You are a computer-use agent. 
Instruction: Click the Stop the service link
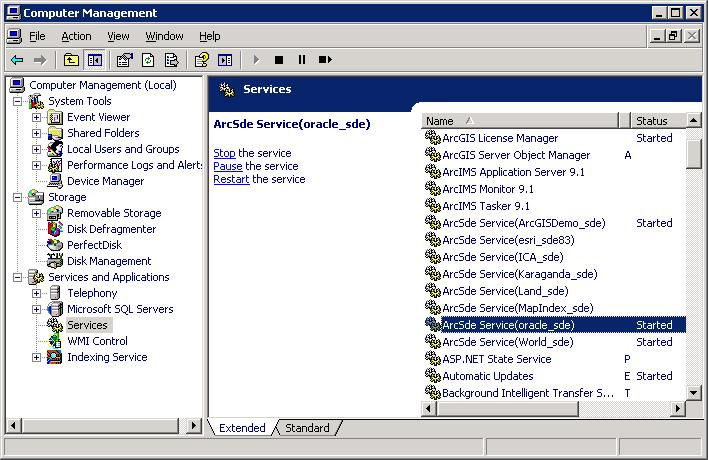(224, 153)
